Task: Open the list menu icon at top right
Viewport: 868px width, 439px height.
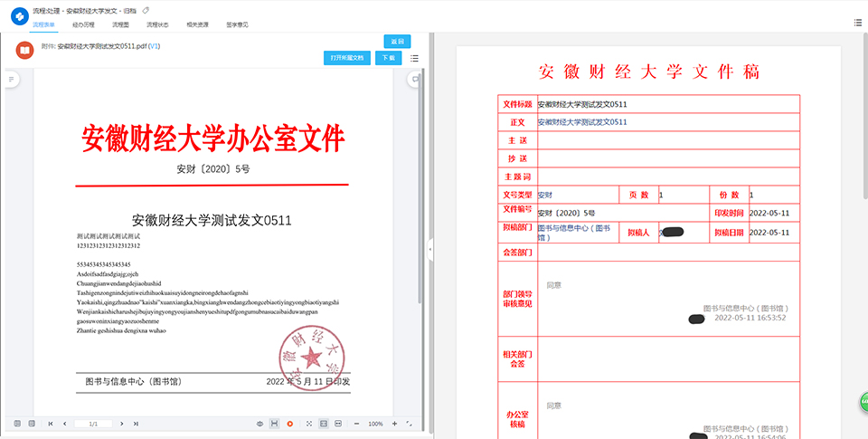Action: (857, 23)
